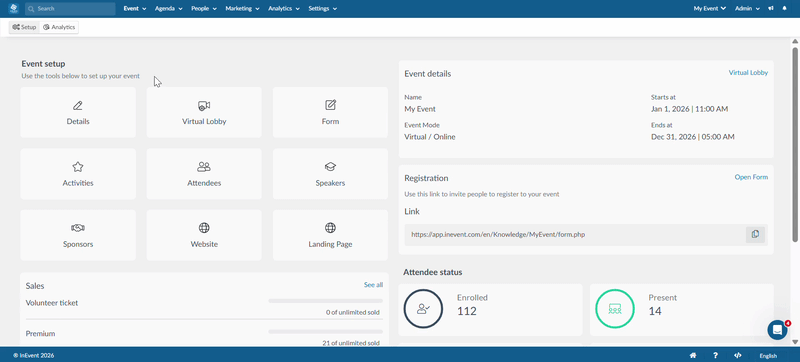Expand the Marketing menu
The height and width of the screenshot is (362, 800).
pos(242,9)
